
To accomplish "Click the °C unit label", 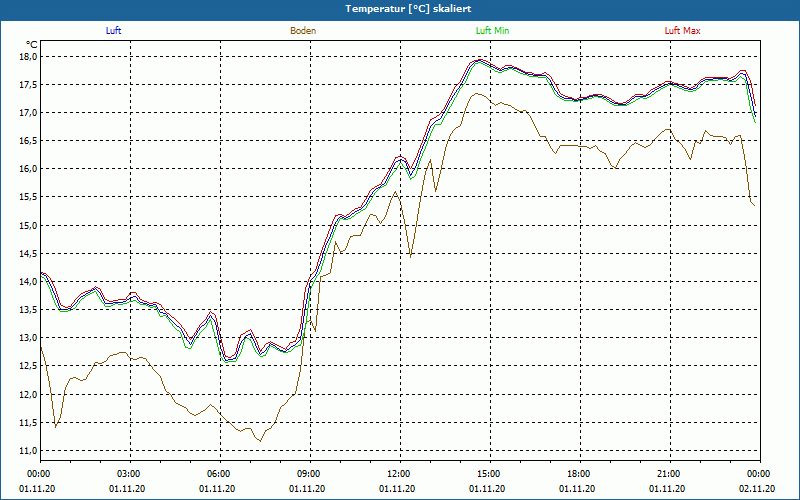I will [32, 45].
